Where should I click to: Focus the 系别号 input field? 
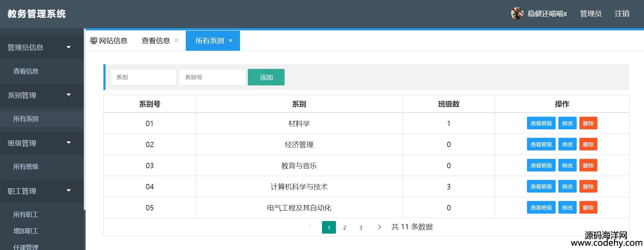point(212,77)
